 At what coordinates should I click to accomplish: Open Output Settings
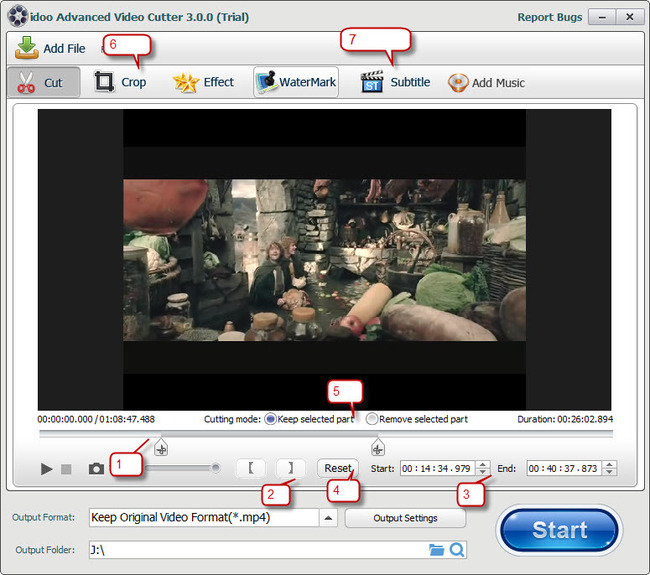[x=405, y=518]
